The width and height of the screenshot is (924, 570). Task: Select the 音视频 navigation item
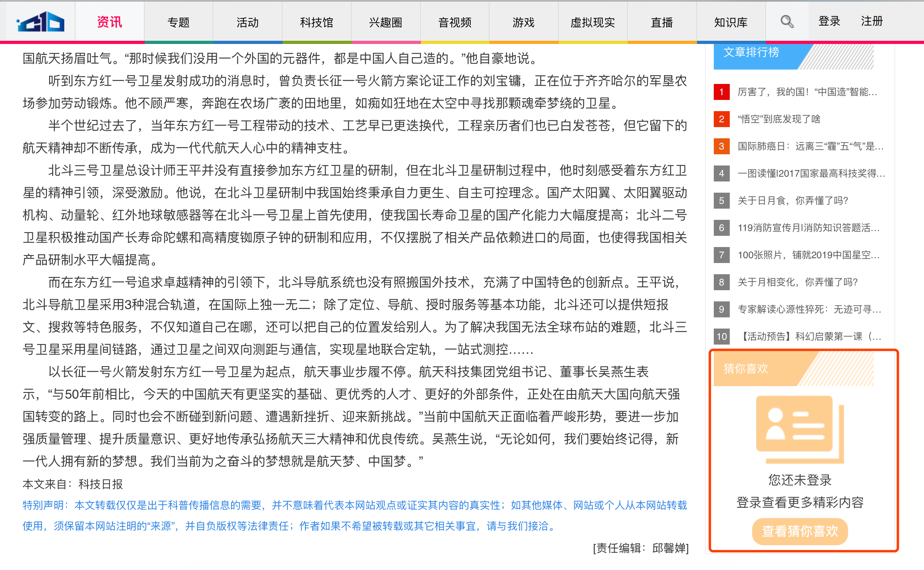click(x=455, y=22)
